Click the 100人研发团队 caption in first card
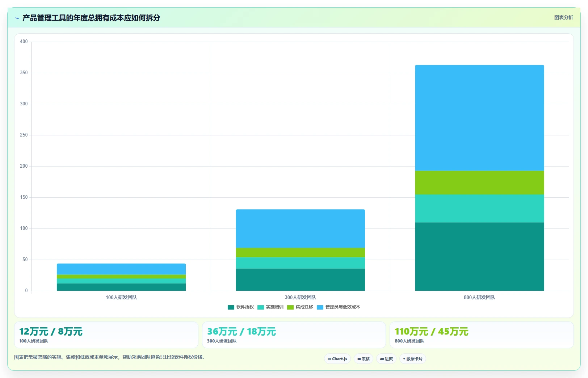Viewport: 588px width, 378px height. pyautogui.click(x=34, y=341)
